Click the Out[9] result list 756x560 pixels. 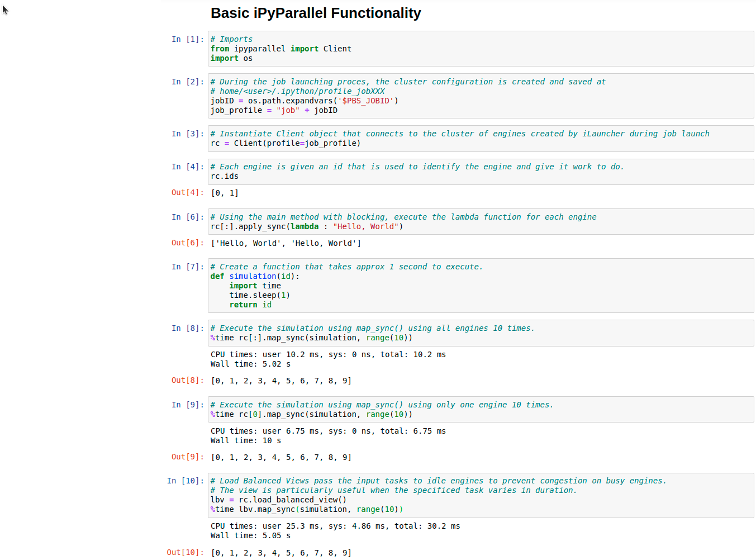point(281,458)
